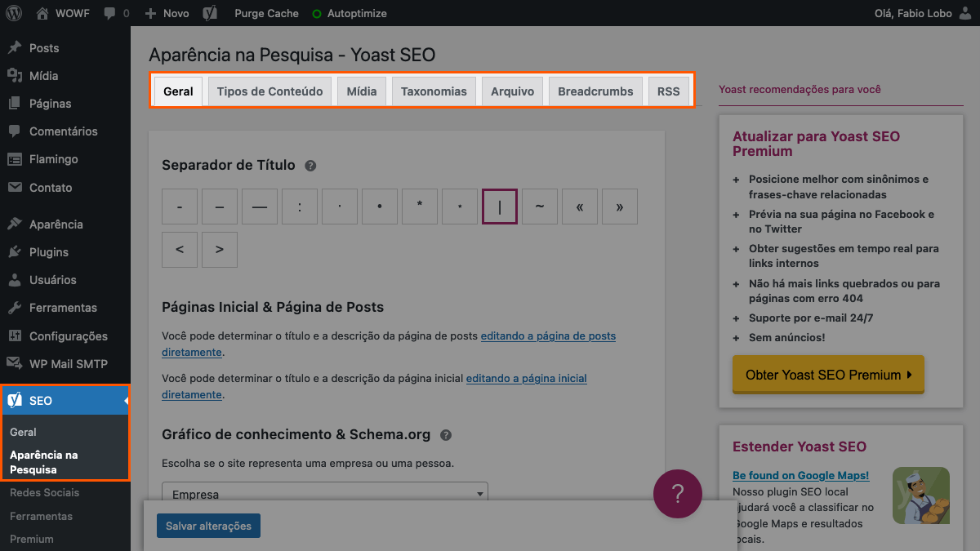The height and width of the screenshot is (551, 980).
Task: Switch to the RSS tab
Action: tap(668, 91)
